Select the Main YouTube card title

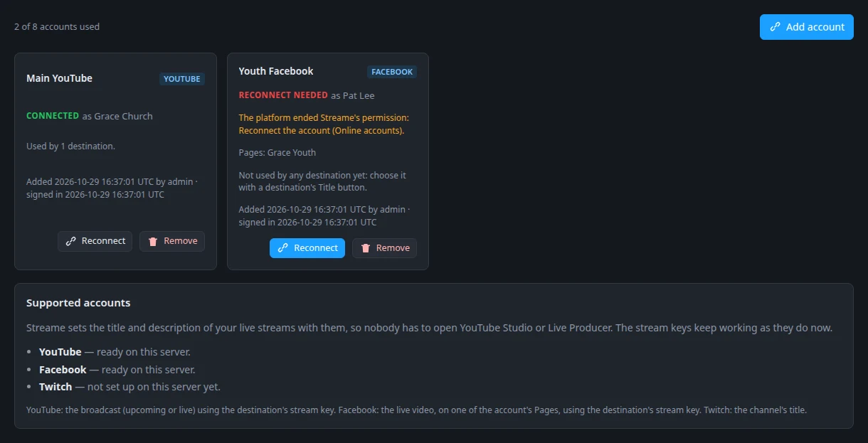tap(59, 78)
